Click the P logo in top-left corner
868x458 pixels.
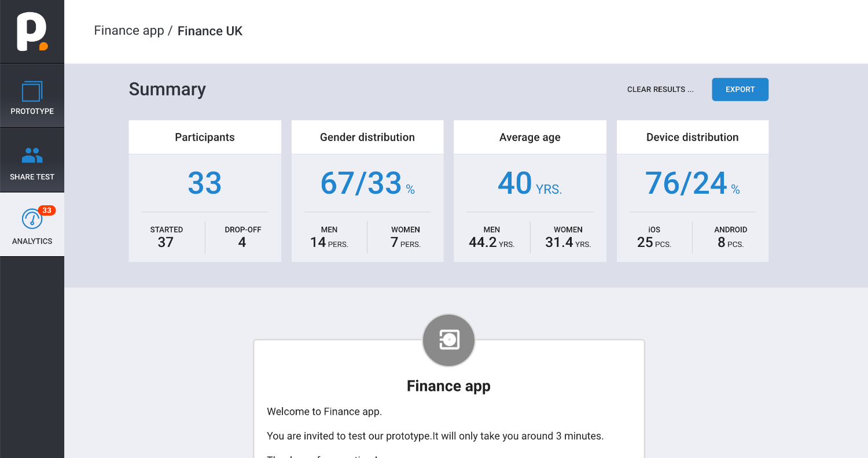coord(32,32)
